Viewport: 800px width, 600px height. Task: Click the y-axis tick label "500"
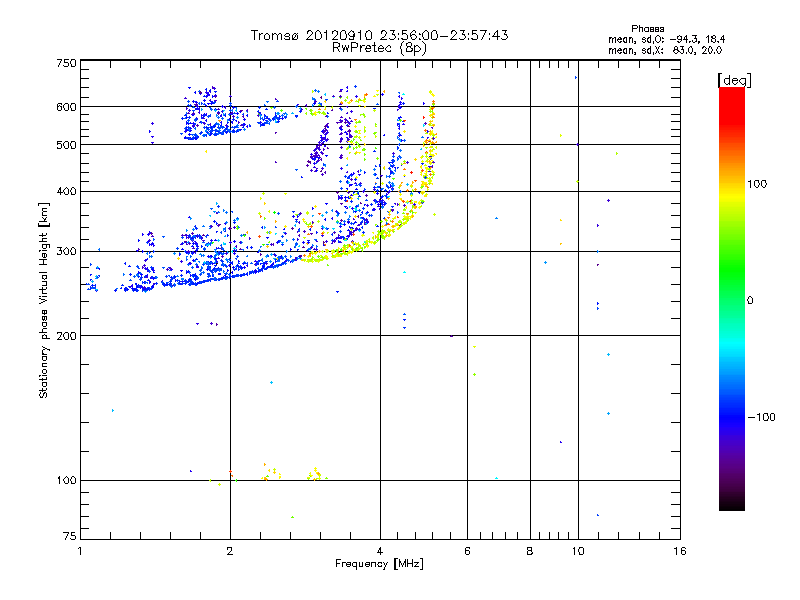66,145
